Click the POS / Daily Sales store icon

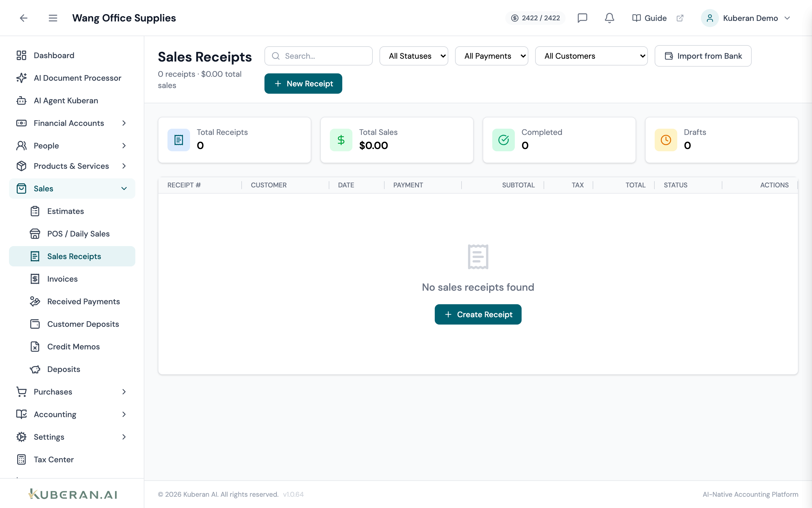click(35, 233)
